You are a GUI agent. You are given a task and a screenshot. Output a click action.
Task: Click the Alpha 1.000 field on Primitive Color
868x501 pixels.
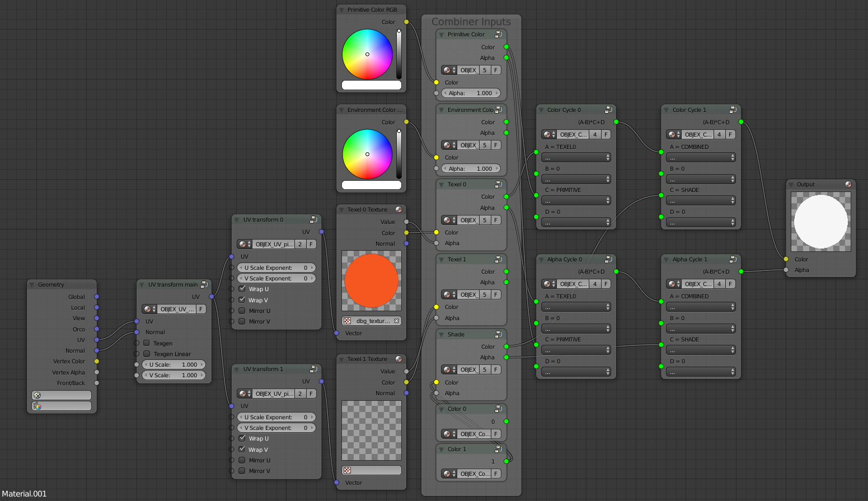pyautogui.click(x=471, y=93)
